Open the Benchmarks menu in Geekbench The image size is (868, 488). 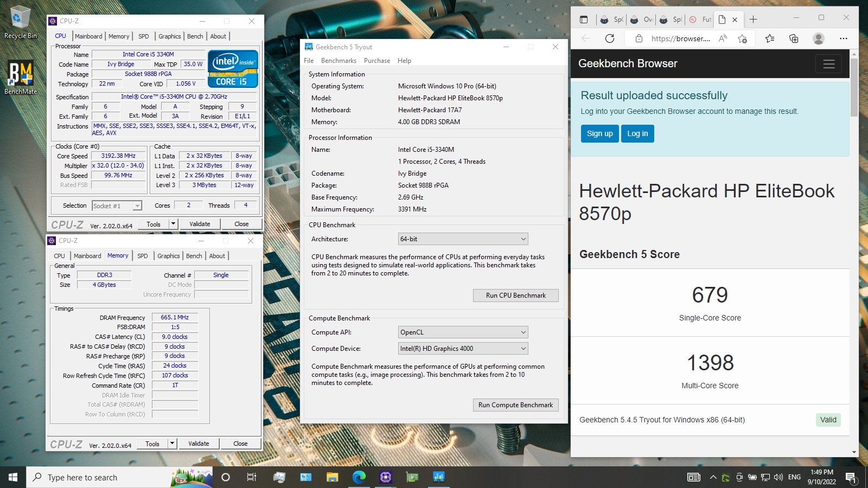339,61
